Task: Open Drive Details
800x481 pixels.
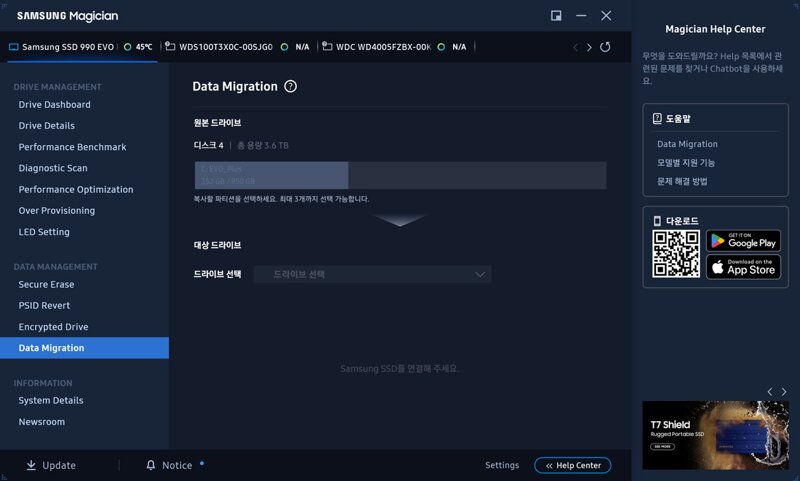Action: pos(47,125)
